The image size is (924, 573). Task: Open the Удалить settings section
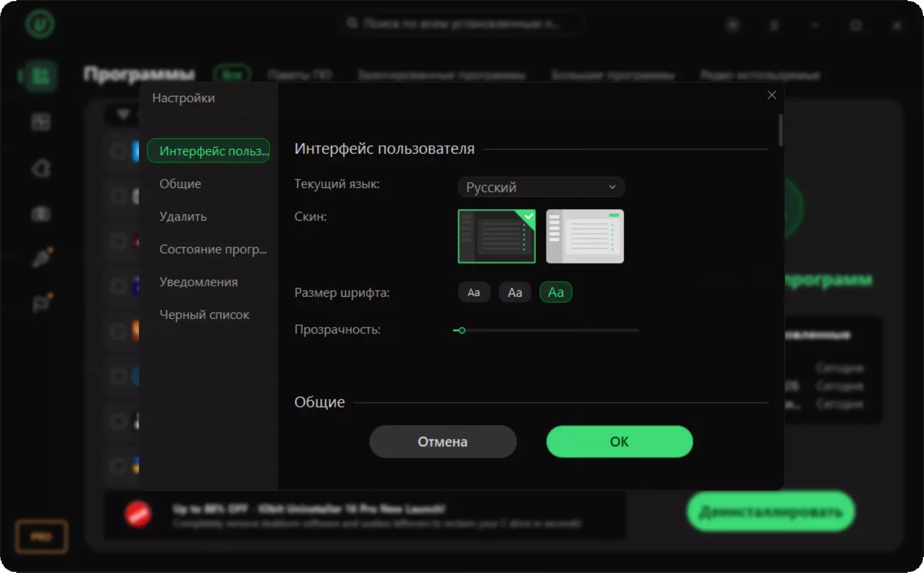tap(183, 216)
